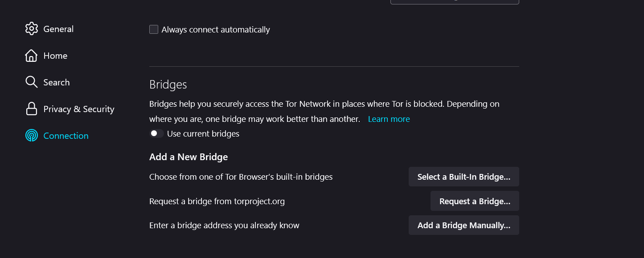Enable the Always connect automatically checkbox
Viewport: 644px width, 258px height.
point(154,29)
